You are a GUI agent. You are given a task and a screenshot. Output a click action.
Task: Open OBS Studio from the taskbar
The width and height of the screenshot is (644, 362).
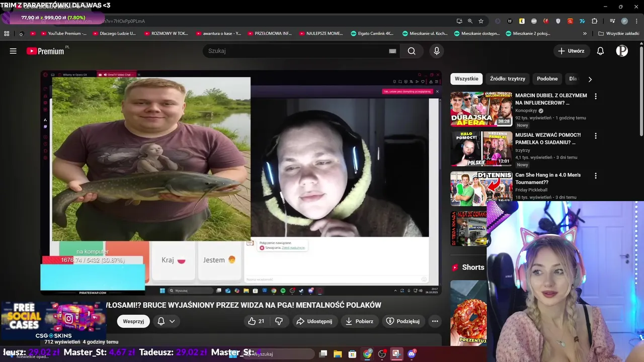(x=382, y=354)
